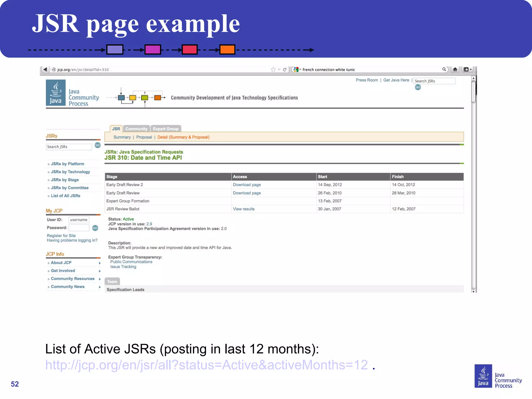Click View results for JSR Review Ballot
This screenshot has height=399, width=532.
[x=244, y=209]
